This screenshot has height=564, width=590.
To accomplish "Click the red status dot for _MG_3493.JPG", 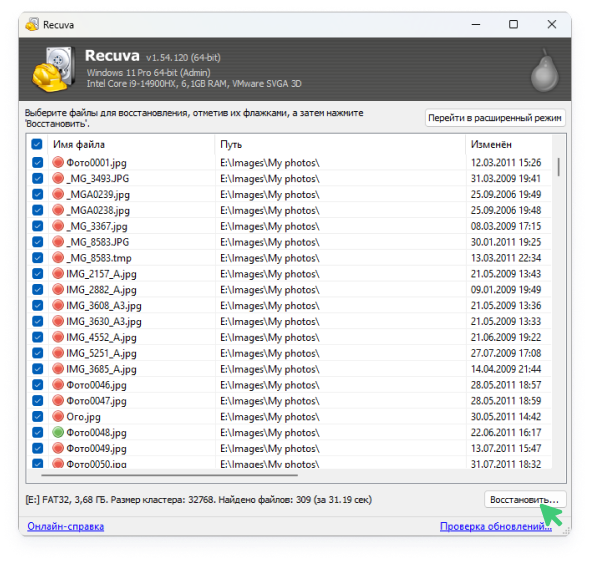I will point(58,178).
